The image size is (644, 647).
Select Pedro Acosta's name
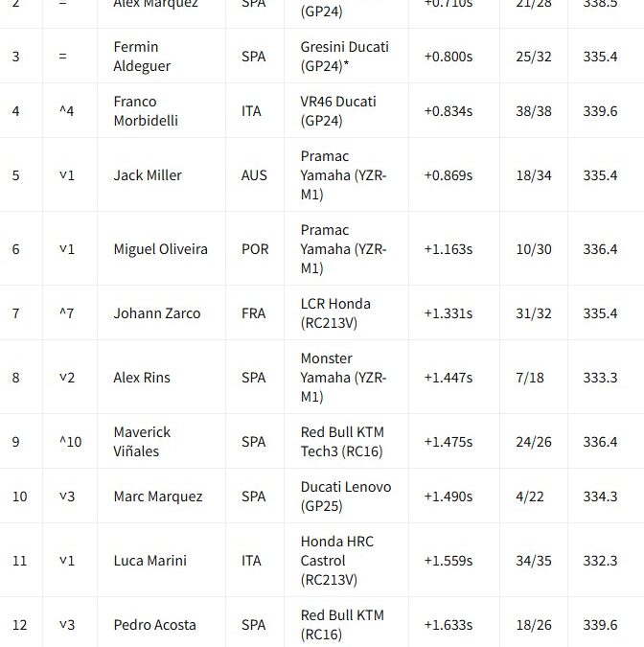[x=154, y=625]
